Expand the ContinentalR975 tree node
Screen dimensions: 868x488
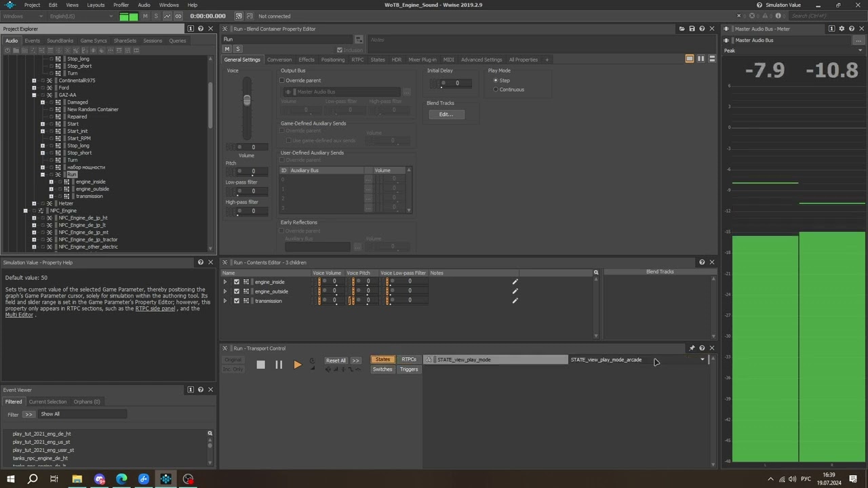tap(34, 81)
